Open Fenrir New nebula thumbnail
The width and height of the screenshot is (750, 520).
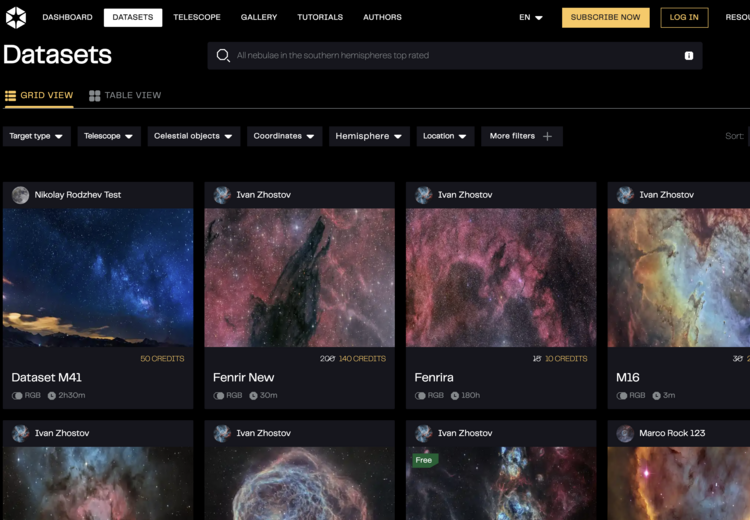click(x=299, y=278)
